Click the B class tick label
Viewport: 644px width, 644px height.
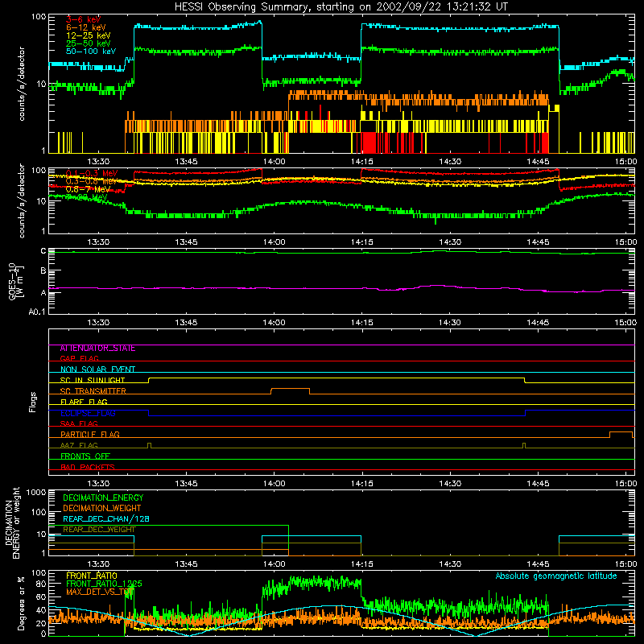[x=43, y=271]
